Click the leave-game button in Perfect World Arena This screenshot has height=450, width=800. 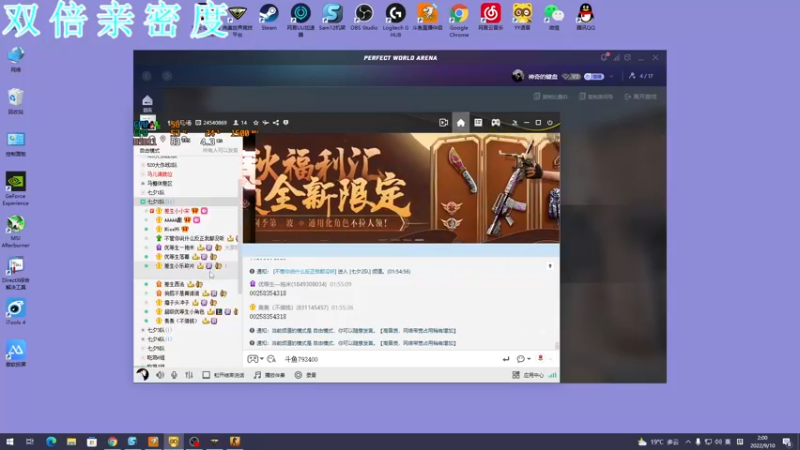(x=640, y=96)
